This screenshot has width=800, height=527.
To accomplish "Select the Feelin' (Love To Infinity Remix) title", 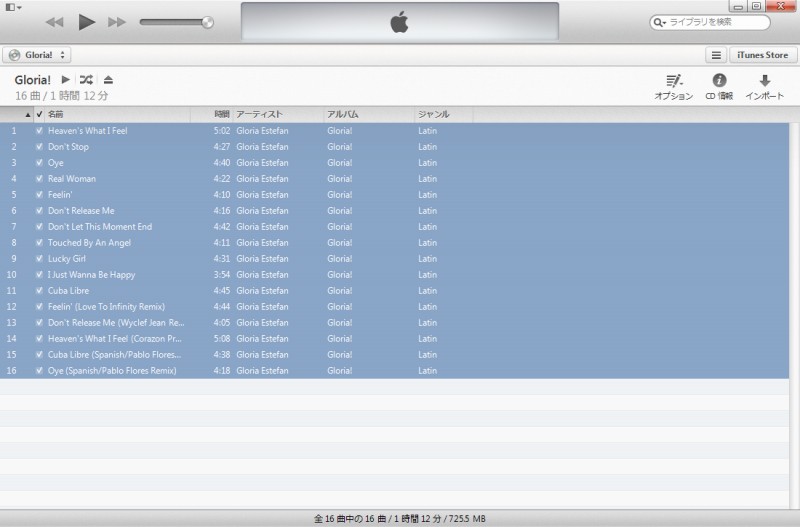I will 106,307.
